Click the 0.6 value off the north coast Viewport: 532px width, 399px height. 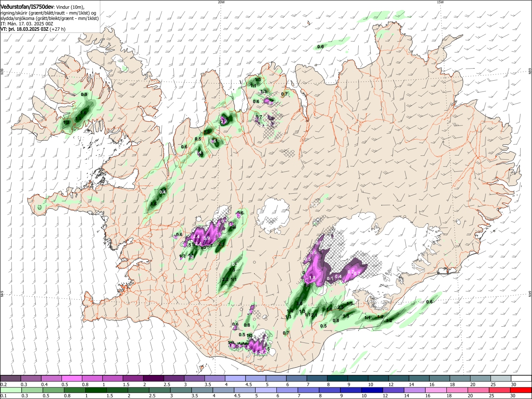click(x=320, y=47)
